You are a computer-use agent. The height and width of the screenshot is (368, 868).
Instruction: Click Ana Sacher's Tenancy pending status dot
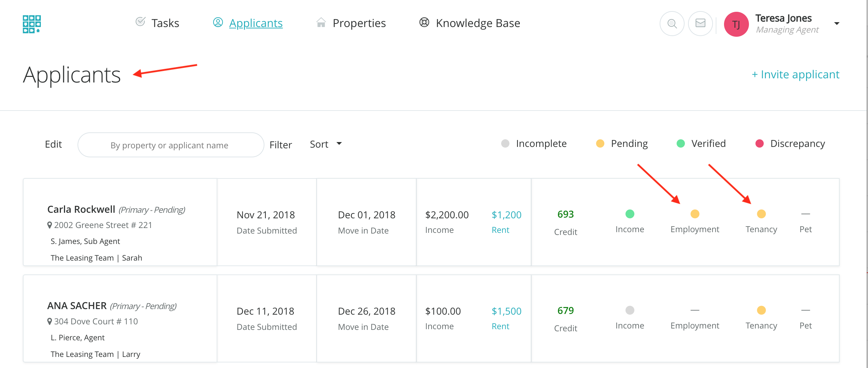point(761,310)
